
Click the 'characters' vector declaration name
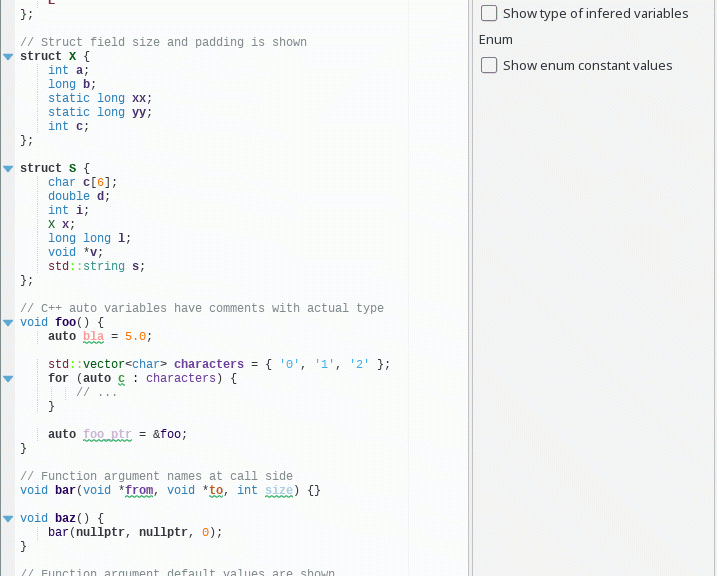[208, 365]
